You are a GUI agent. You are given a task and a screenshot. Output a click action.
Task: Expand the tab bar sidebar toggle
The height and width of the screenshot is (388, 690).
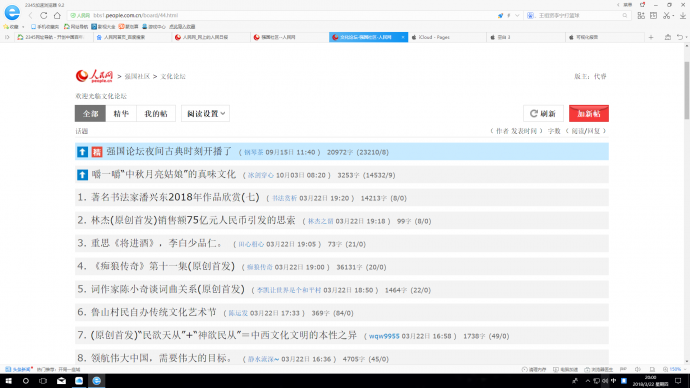[x=7, y=37]
